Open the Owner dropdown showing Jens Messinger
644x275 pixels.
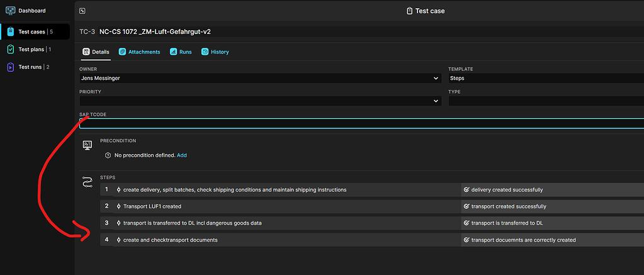coord(261,78)
